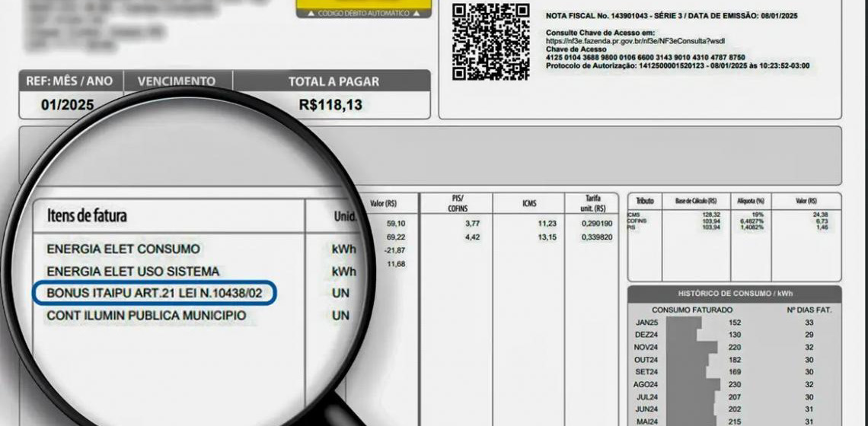Screen dimensions: 868x426
Task: Click the "TOTAL A PAGAR" header
Action: point(333,82)
